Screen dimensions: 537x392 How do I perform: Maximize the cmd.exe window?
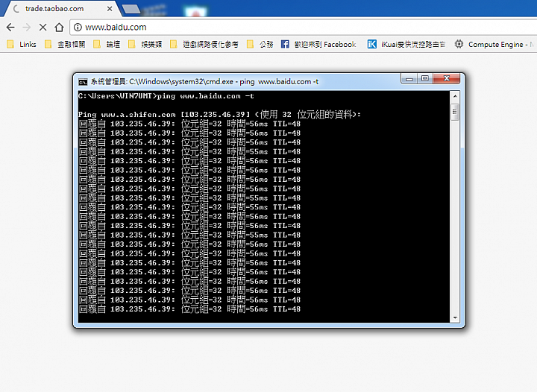(425, 79)
